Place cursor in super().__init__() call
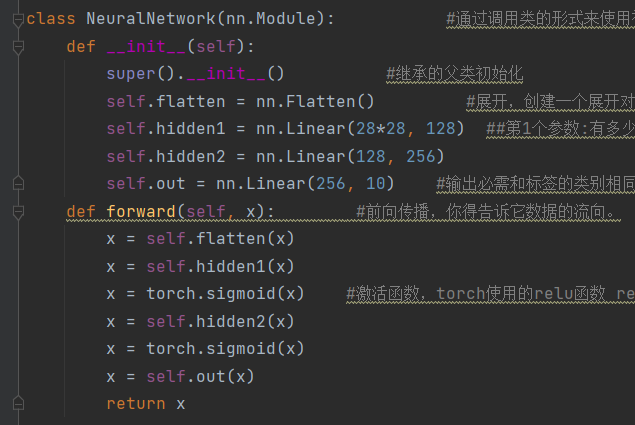Viewport: 635px width, 425px height. pos(195,74)
